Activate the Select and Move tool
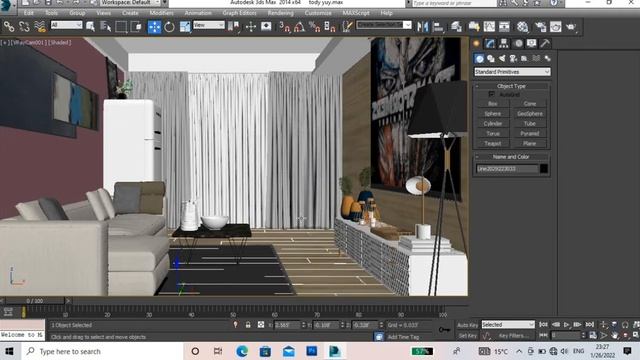The height and width of the screenshot is (360, 640). pyautogui.click(x=154, y=27)
